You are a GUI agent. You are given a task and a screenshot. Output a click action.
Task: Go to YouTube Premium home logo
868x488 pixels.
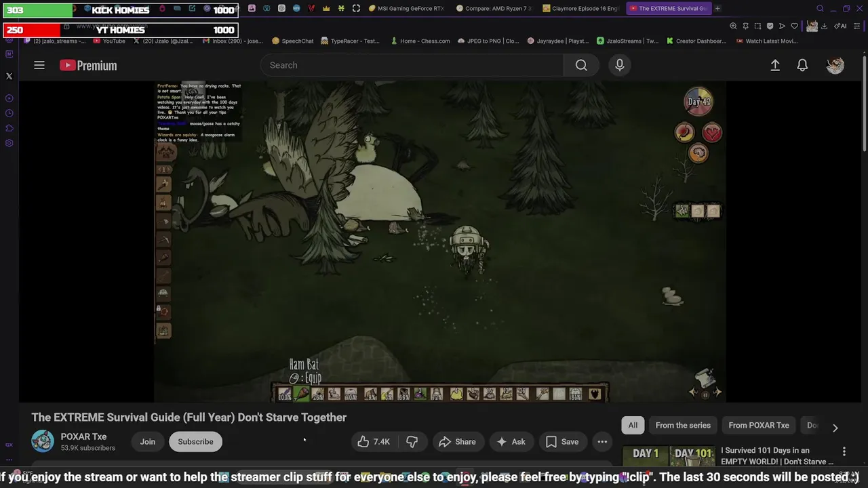tap(88, 65)
